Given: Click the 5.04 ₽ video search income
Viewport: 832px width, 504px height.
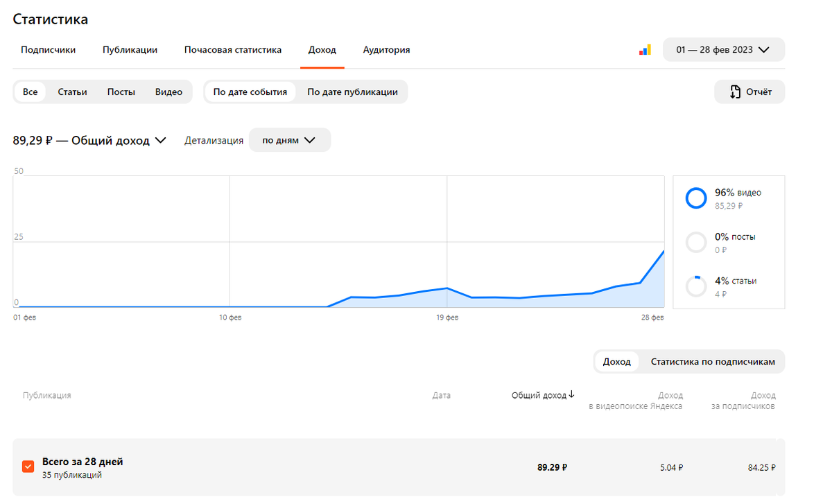Looking at the screenshot, I should click(x=671, y=468).
